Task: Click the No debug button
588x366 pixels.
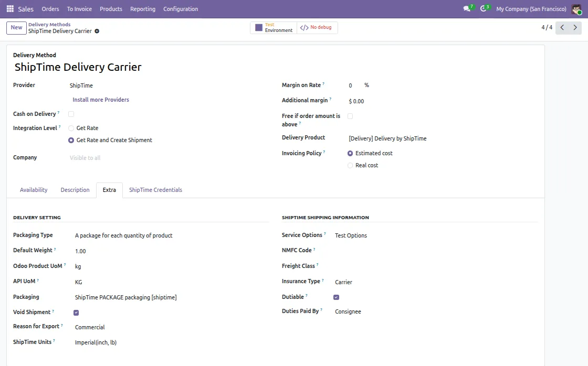Action: pos(317,27)
